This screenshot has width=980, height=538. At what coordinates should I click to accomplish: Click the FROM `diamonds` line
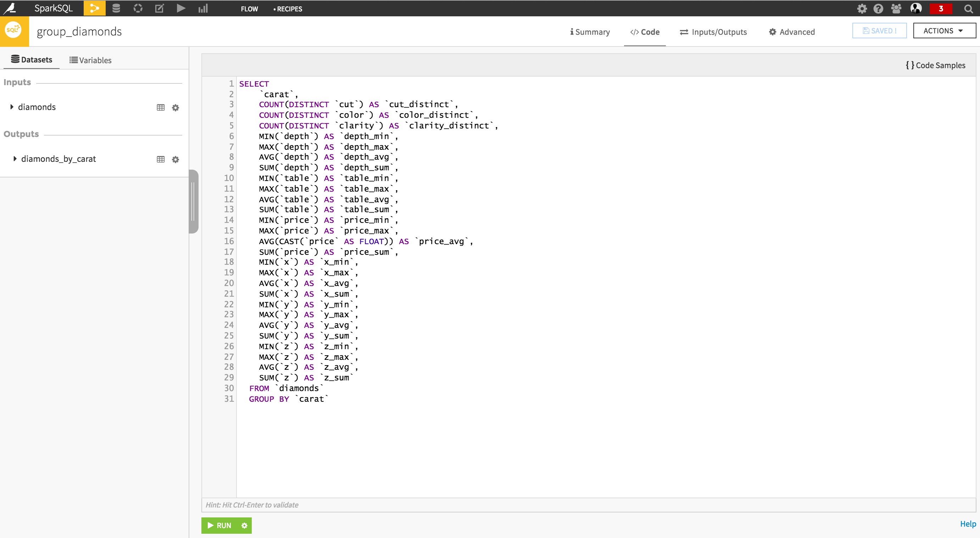[x=286, y=388]
